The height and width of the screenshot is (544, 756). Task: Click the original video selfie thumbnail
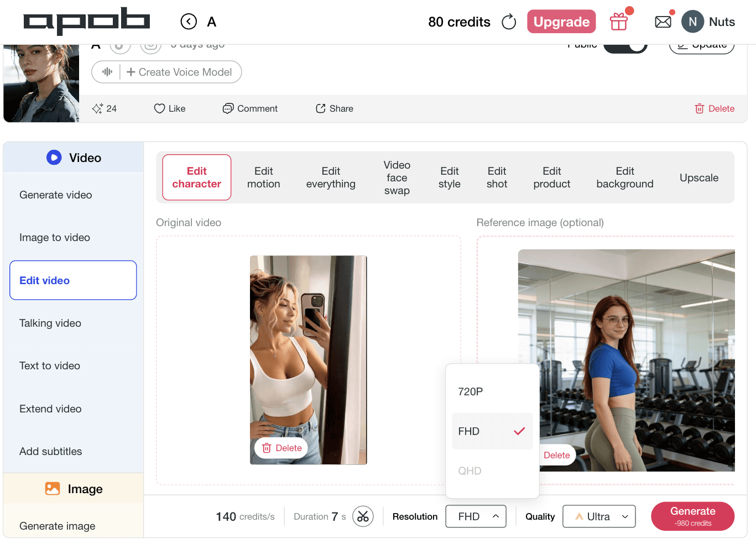[x=309, y=360]
